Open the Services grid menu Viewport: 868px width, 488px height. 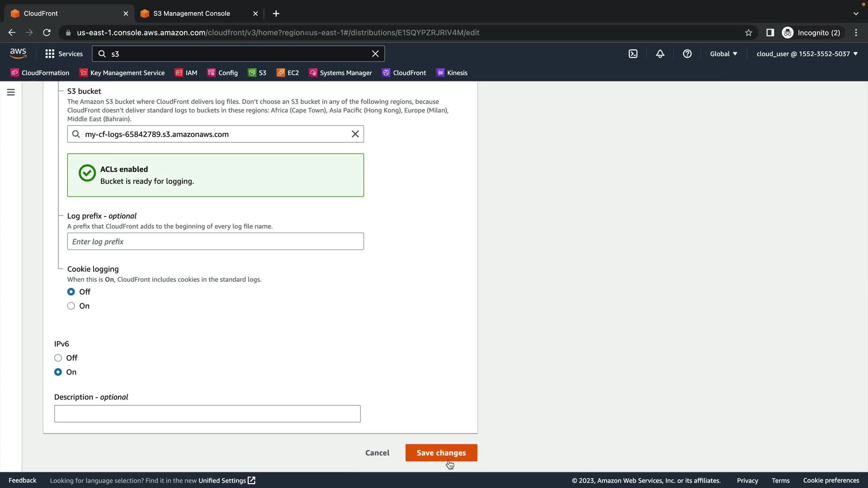click(64, 54)
